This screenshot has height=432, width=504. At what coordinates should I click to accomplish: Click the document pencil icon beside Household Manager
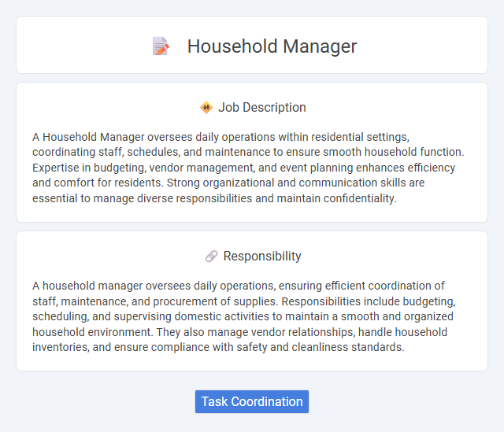click(x=161, y=46)
